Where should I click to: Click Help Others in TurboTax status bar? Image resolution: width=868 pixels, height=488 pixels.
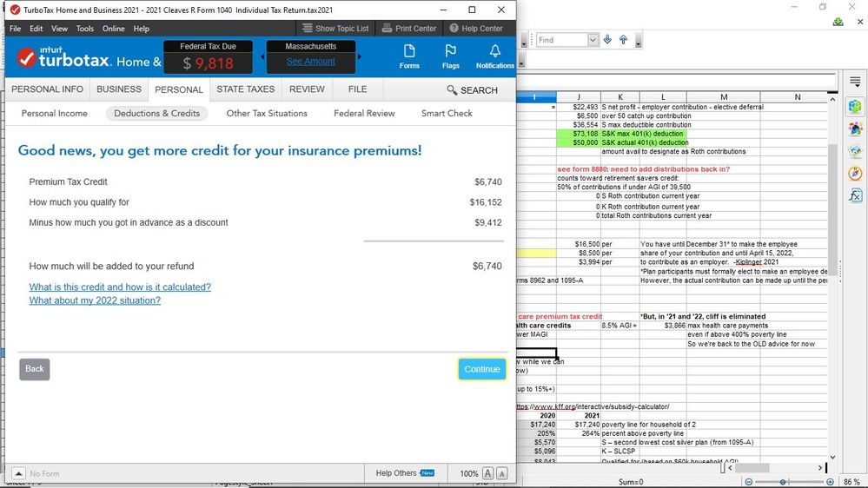(405, 473)
